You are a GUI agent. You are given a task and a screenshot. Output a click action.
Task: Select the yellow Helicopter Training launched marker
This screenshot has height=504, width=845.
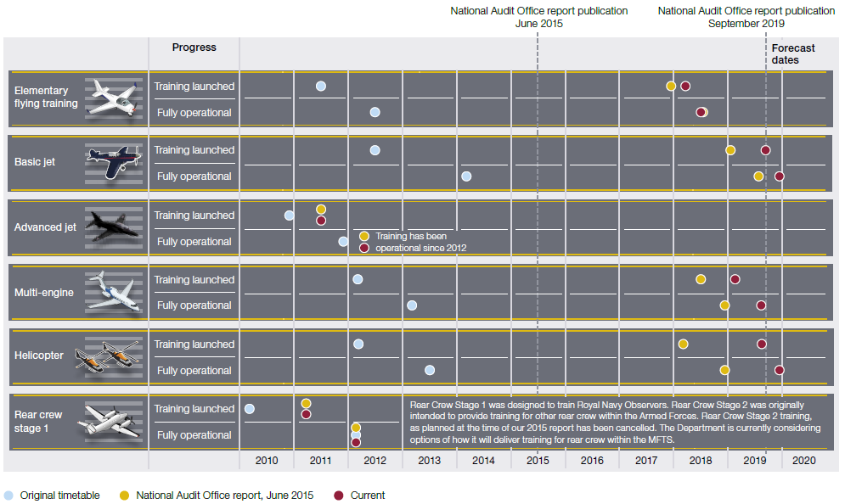683,344
